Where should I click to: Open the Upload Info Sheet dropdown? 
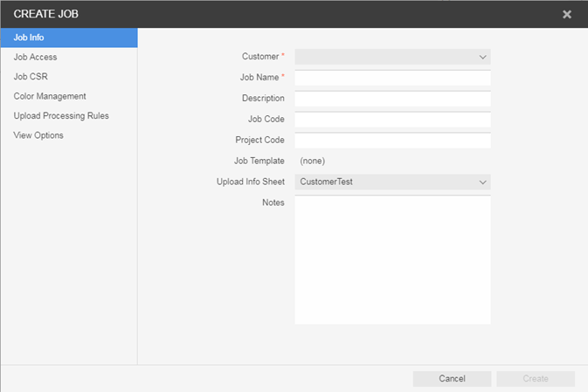coord(392,182)
